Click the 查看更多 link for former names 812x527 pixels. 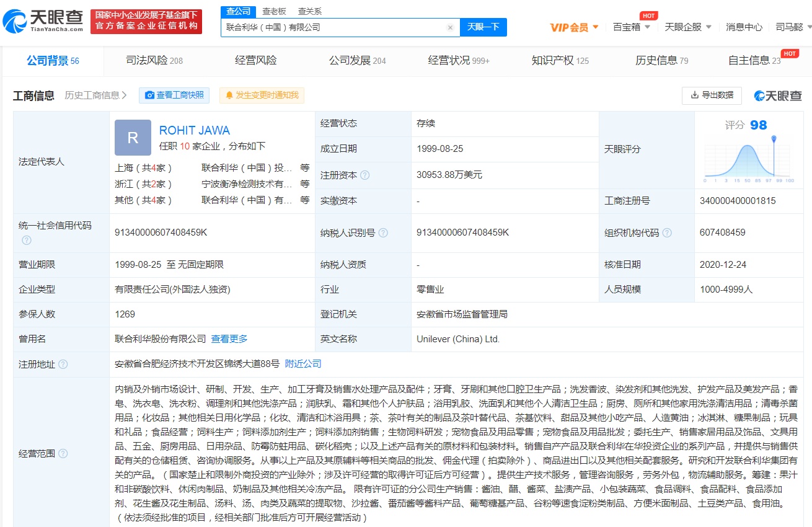[x=229, y=339]
